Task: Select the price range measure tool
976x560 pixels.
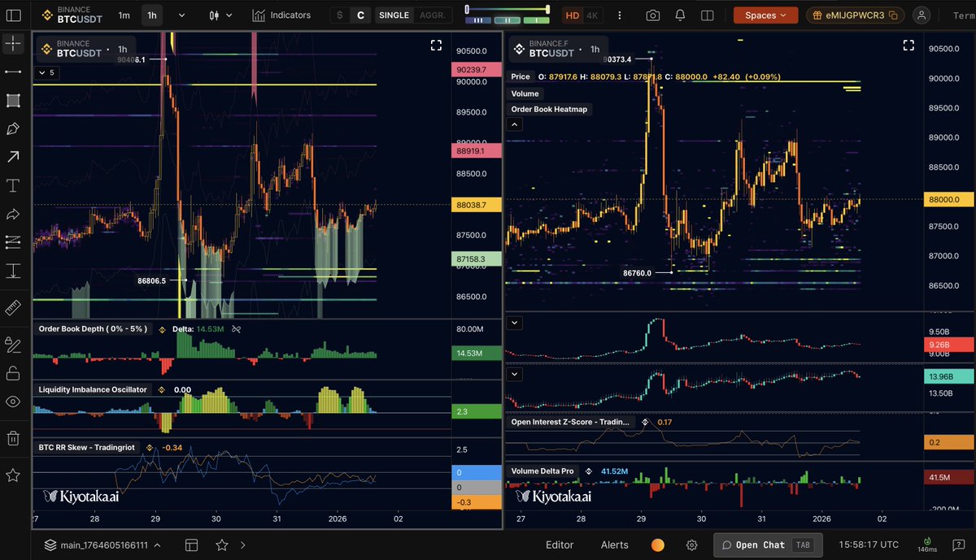Action: (x=13, y=270)
